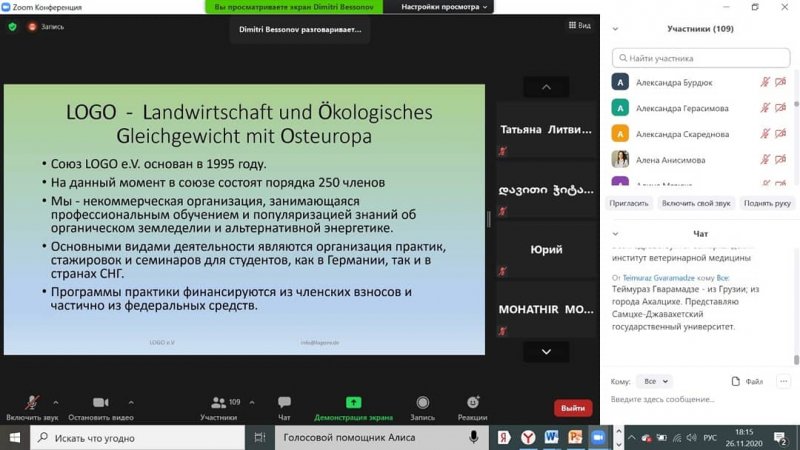The height and width of the screenshot is (450, 800).
Task: Open the Кому: Все recipient dropdown
Action: [656, 381]
